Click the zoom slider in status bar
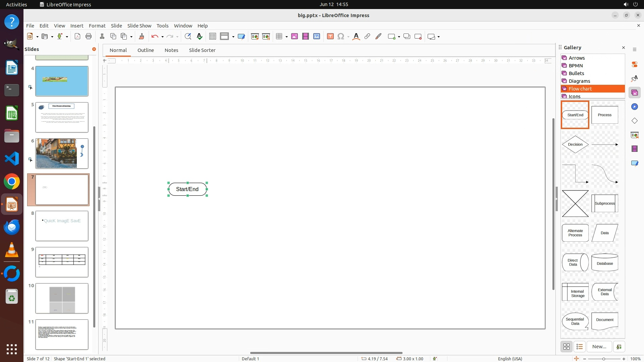 point(604,359)
